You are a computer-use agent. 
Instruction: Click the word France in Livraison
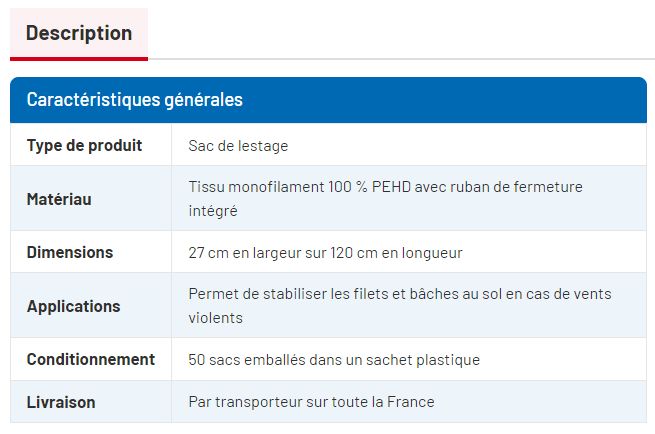(x=411, y=402)
